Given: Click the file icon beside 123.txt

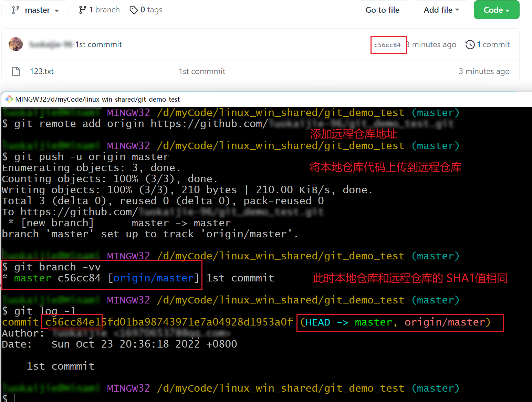Looking at the screenshot, I should [x=16, y=71].
